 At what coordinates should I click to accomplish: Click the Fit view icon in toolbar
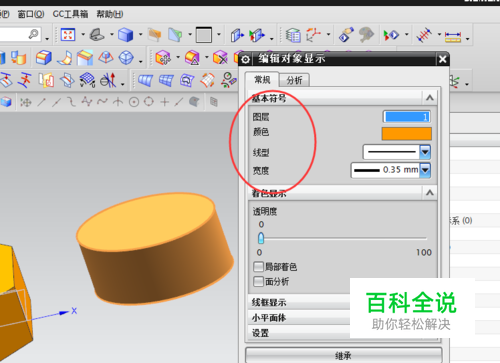pos(68,35)
